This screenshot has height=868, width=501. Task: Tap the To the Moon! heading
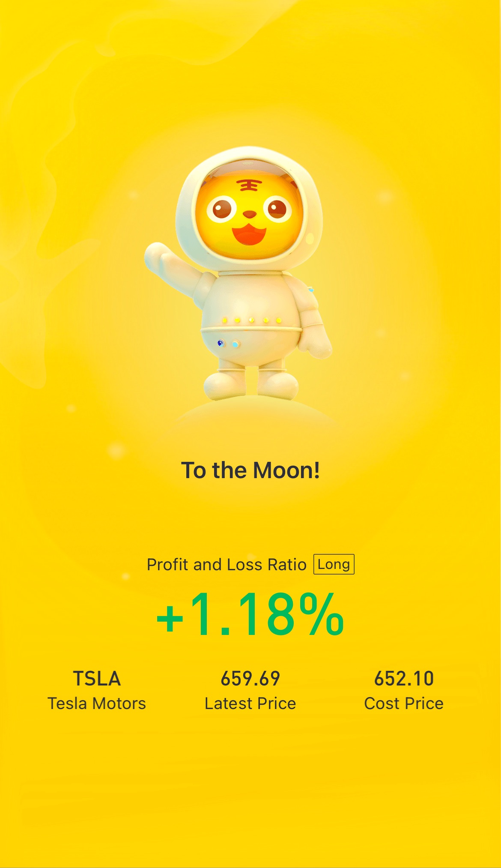tap(250, 470)
